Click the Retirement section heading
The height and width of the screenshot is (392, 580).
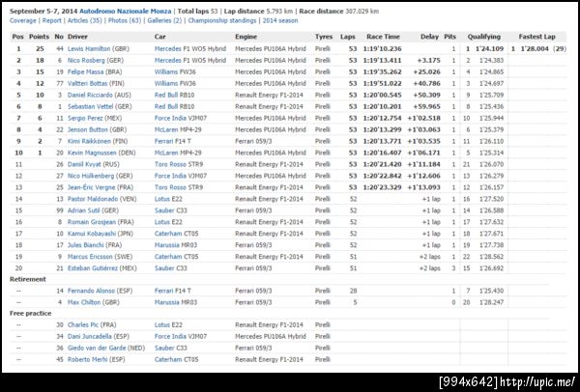pos(28,279)
